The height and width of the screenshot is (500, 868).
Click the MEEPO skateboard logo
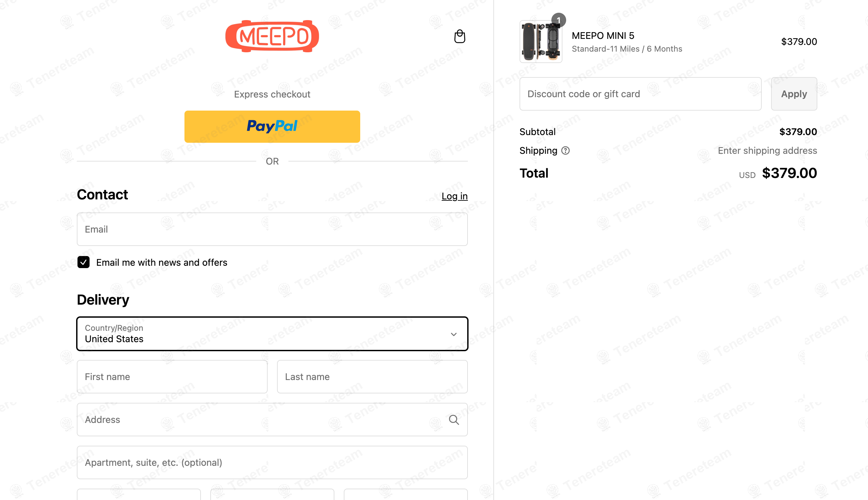pos(272,36)
